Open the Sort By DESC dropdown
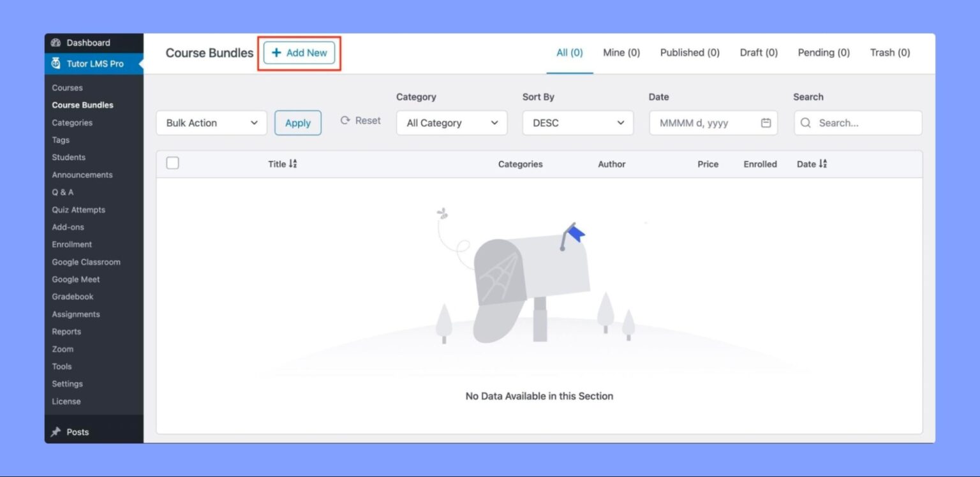This screenshot has height=477, width=980. [x=577, y=122]
